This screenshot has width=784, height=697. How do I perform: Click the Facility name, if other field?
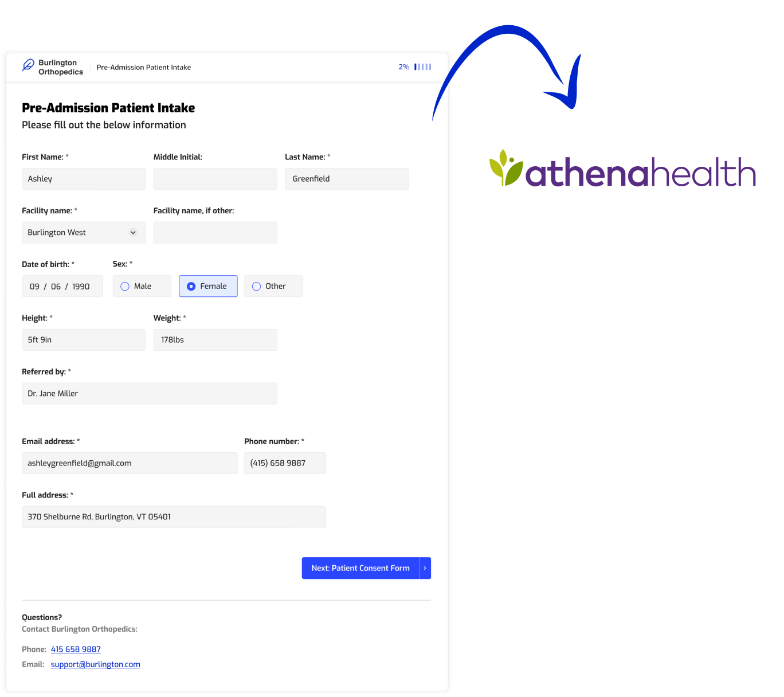tap(215, 233)
